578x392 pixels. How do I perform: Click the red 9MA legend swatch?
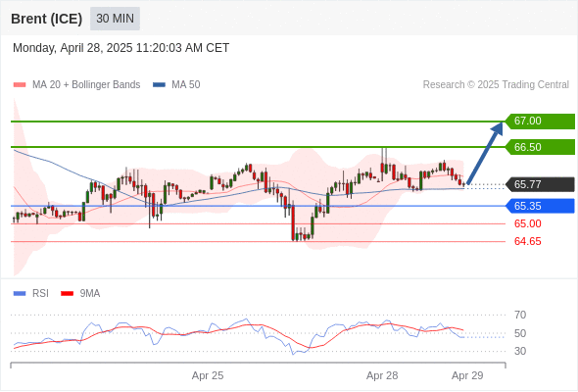[67, 294]
